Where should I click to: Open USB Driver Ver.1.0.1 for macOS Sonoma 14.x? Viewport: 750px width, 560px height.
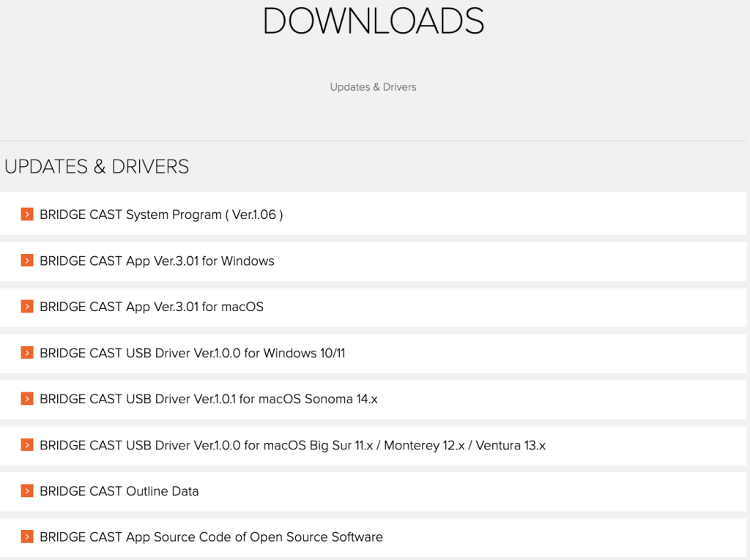(x=209, y=399)
